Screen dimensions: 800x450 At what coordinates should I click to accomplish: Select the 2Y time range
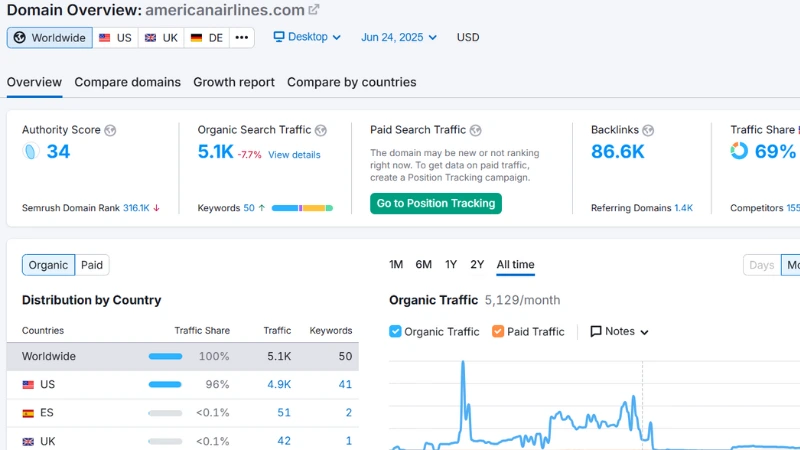(x=477, y=264)
